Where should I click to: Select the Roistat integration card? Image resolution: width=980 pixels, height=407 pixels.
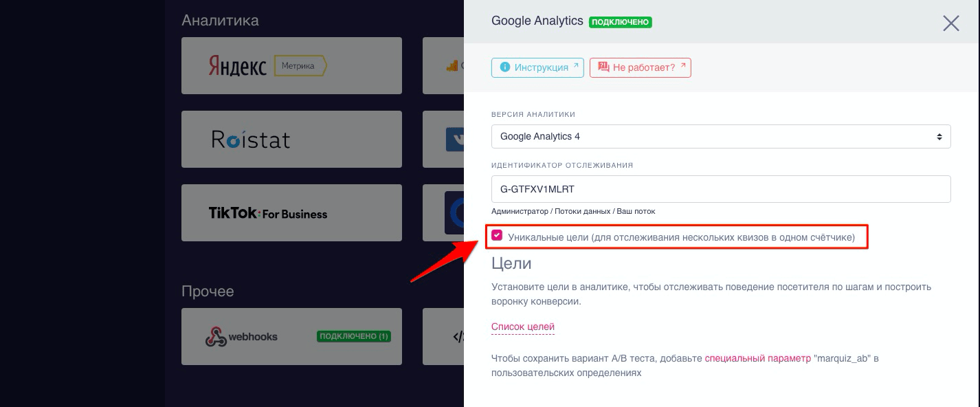[291, 139]
